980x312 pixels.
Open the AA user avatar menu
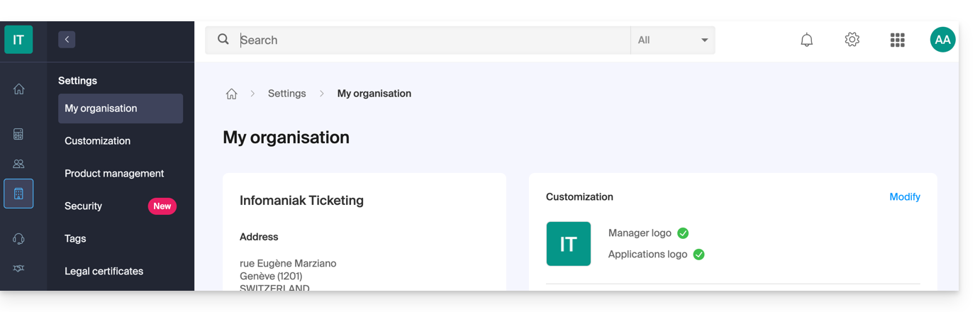pyautogui.click(x=942, y=40)
